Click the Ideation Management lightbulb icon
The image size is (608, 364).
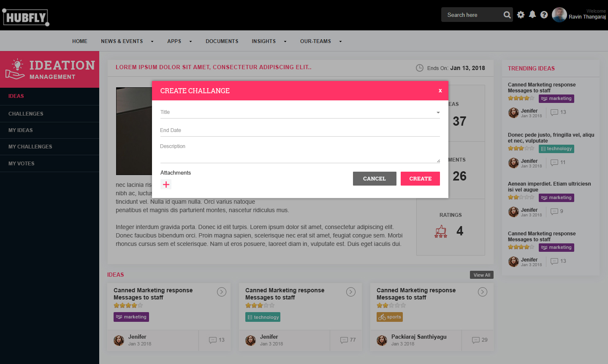(15, 69)
